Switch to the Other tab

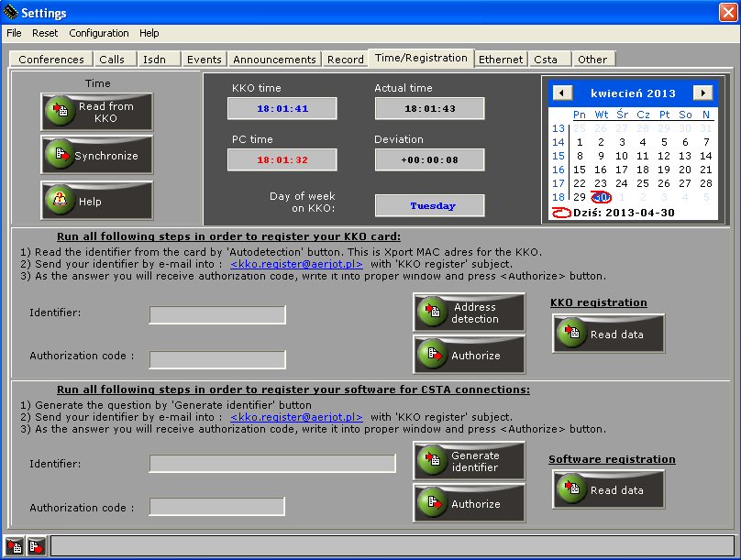pos(592,60)
